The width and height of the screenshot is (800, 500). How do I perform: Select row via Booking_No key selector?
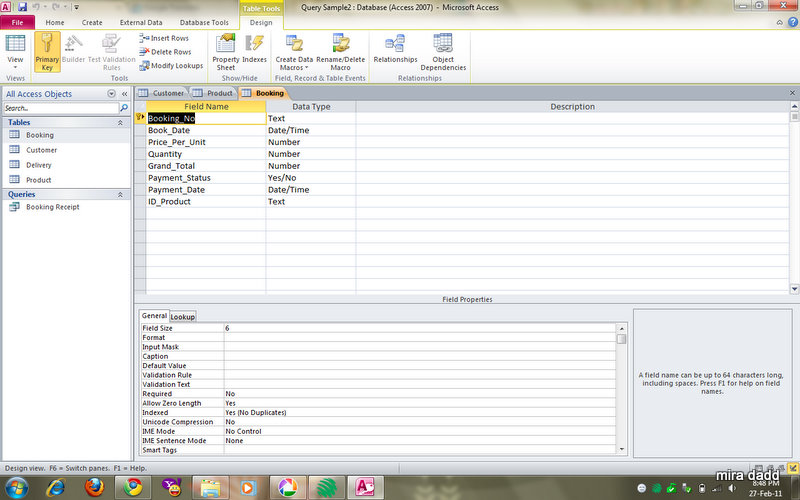[x=140, y=118]
